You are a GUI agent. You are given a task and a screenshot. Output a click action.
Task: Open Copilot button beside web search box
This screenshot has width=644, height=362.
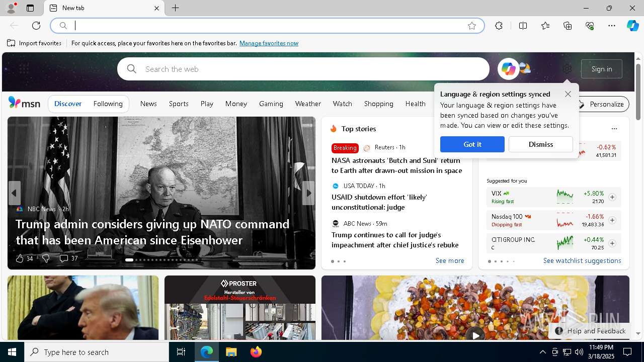(x=508, y=69)
